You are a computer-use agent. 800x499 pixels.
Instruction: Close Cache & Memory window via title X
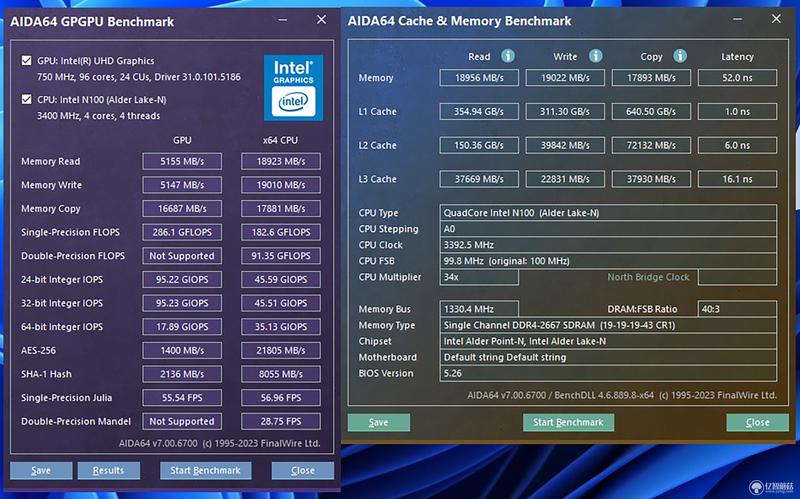776,19
